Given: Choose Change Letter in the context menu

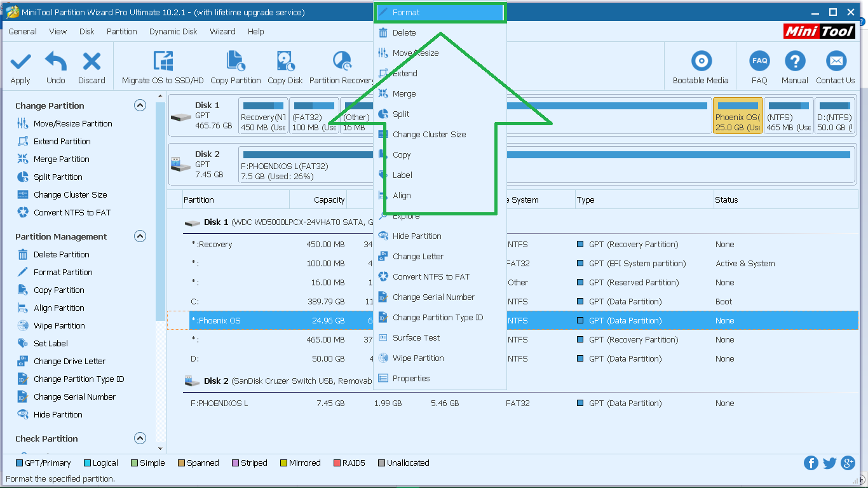Looking at the screenshot, I should [x=440, y=257].
